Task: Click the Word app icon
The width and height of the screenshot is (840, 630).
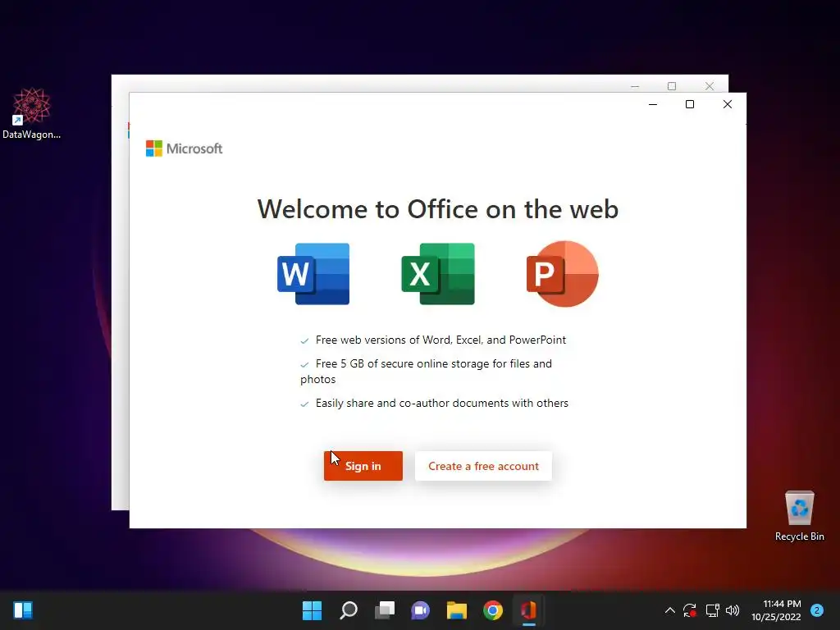Action: (x=313, y=274)
